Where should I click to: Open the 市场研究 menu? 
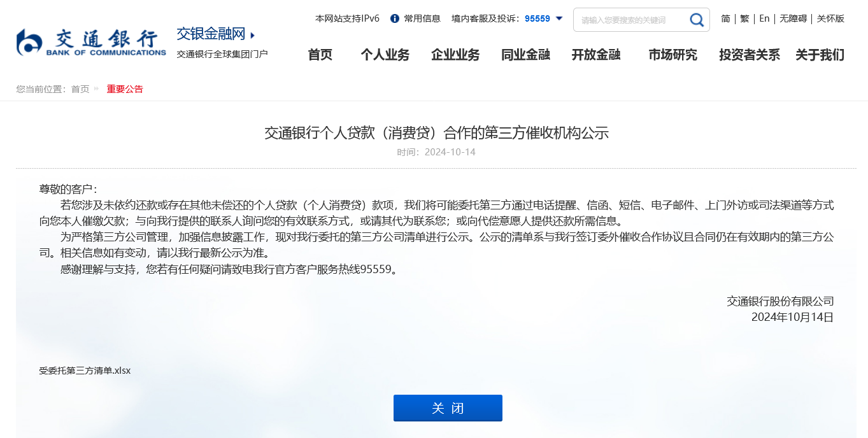click(x=672, y=55)
